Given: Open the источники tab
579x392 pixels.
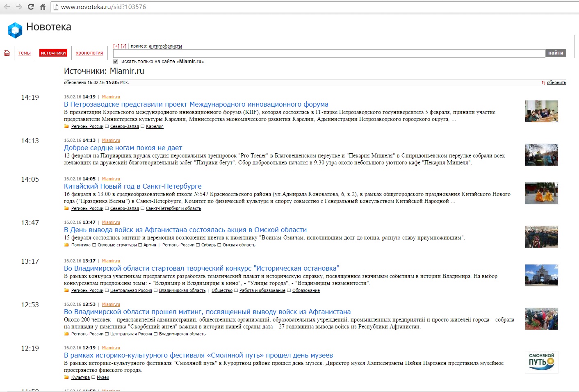Looking at the screenshot, I should point(53,53).
